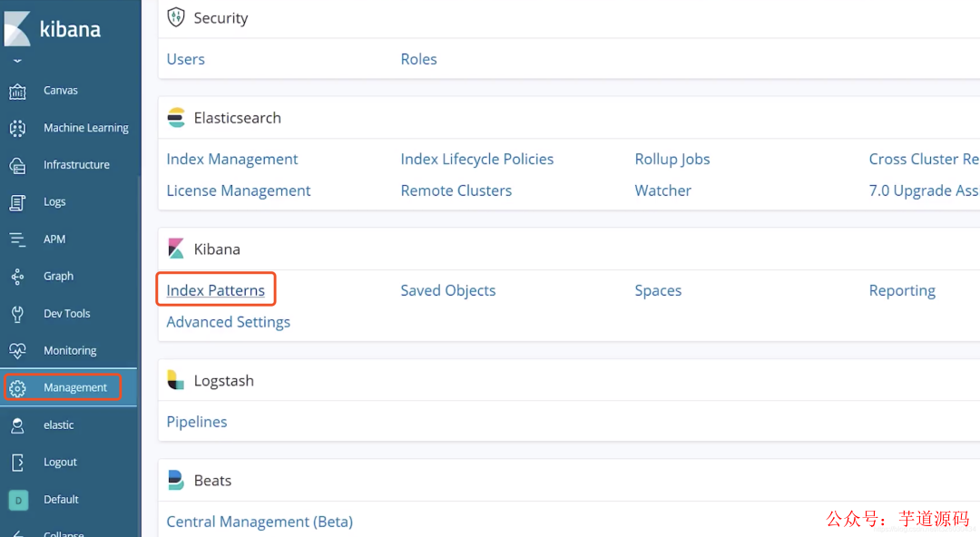Click the Elasticsearch section heading text

tap(238, 118)
